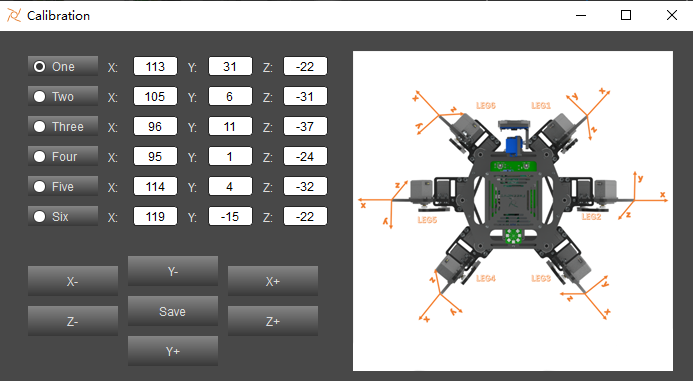Select leg Two Z field showing -31
Viewport: 693px width, 381px height.
tap(305, 96)
